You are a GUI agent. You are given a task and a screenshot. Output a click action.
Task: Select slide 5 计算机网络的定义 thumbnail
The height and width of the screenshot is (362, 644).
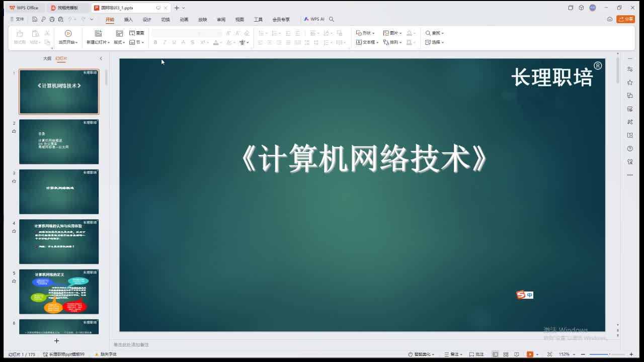coord(59,292)
